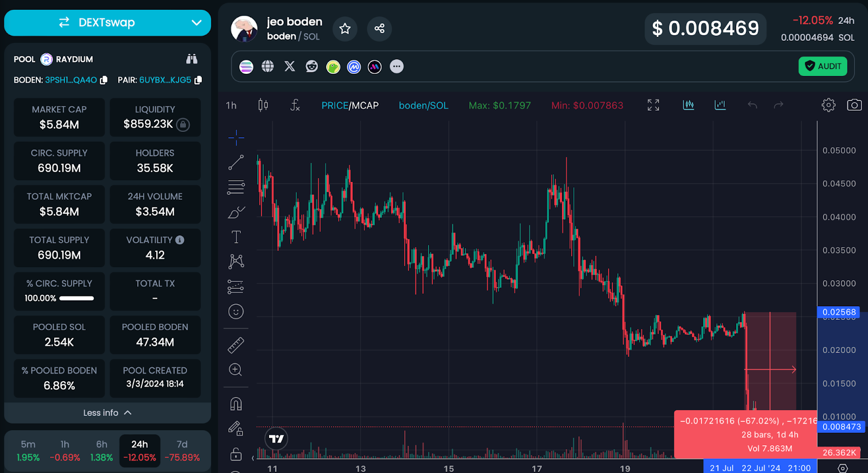Select the zoom in tool
This screenshot has width=868, height=473.
pos(236,370)
